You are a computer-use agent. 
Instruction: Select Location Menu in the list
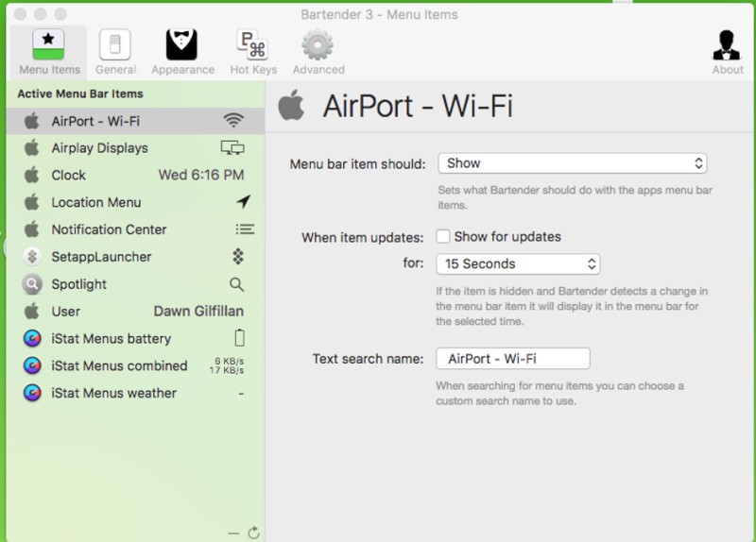pos(136,202)
